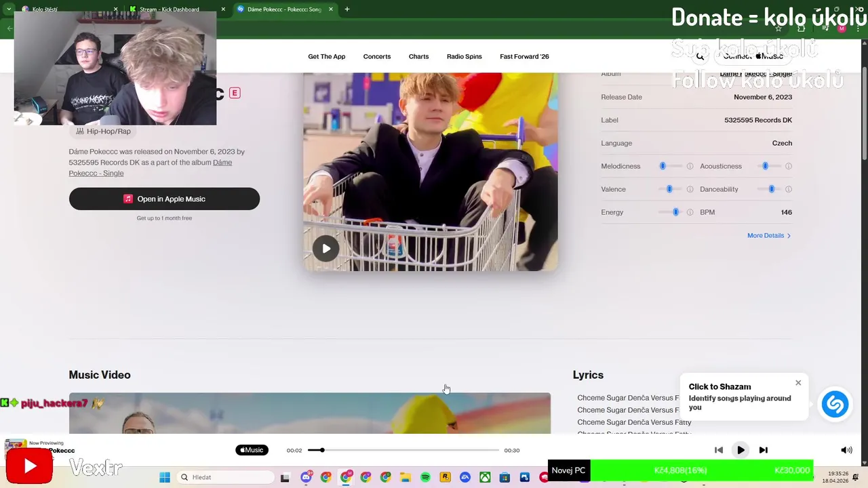Close the Kick Dashboard browser tab
The height and width of the screenshot is (488, 868).
click(x=223, y=9)
